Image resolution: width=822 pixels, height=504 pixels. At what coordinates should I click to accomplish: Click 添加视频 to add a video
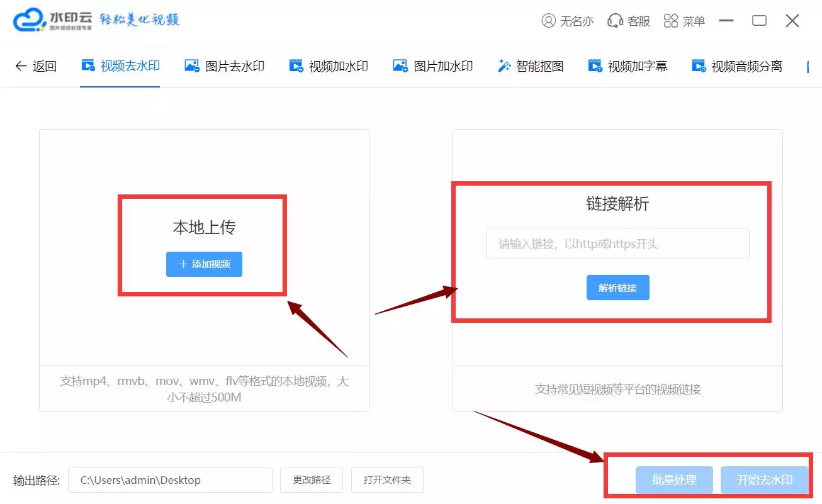pos(203,264)
